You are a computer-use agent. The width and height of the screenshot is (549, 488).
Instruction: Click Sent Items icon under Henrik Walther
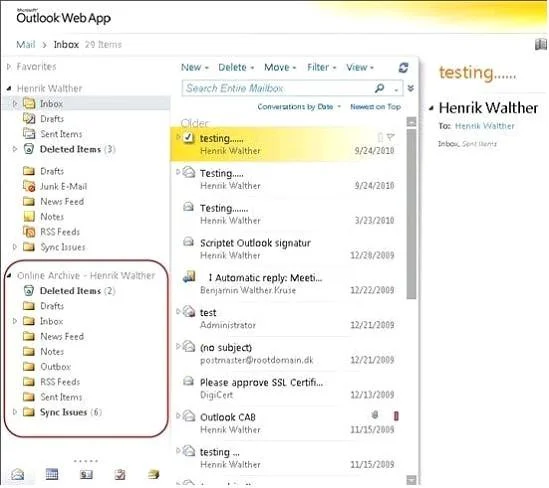click(x=29, y=133)
